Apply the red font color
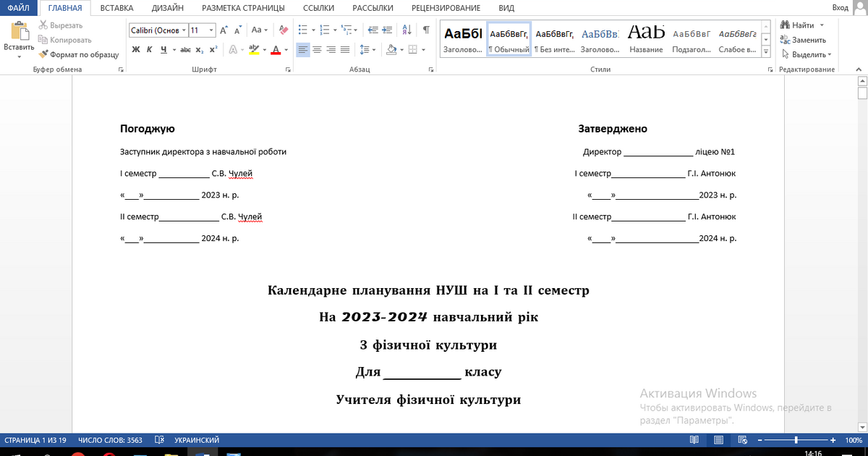This screenshot has height=456, width=868. 276,49
